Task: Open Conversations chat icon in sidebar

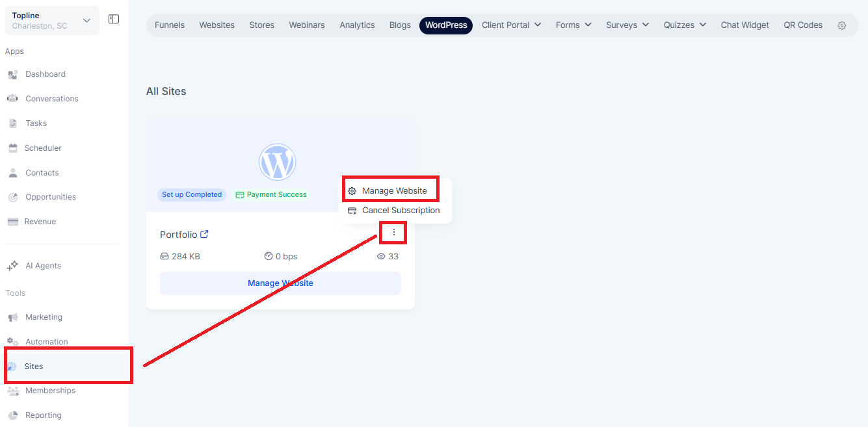Action: tap(13, 99)
